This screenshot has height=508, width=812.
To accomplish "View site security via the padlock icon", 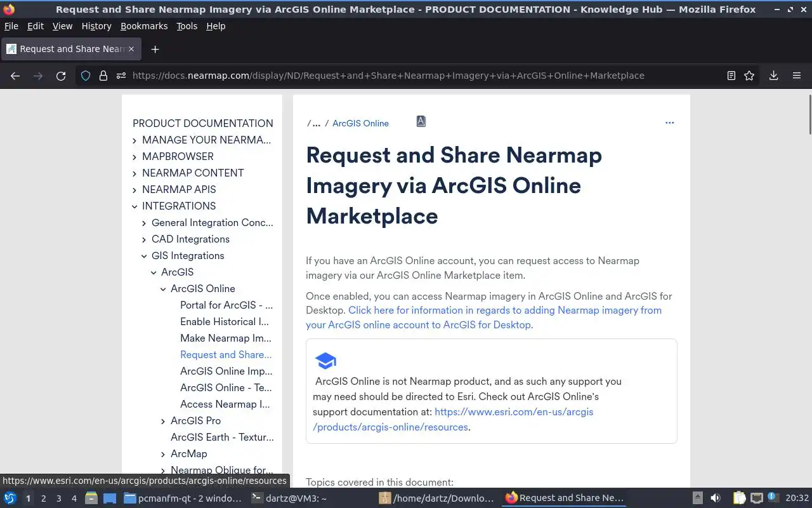I will pyautogui.click(x=103, y=76).
